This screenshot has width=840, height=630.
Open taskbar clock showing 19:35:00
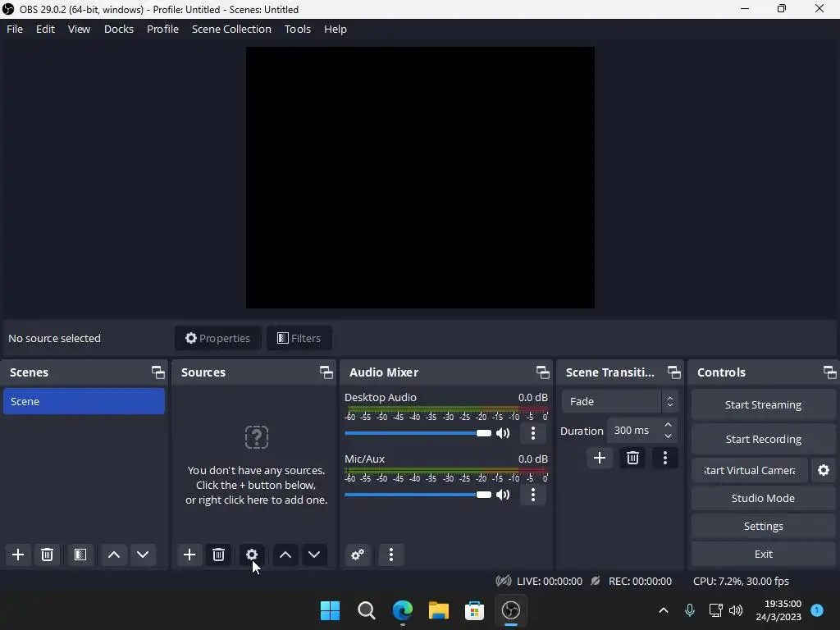coord(778,610)
